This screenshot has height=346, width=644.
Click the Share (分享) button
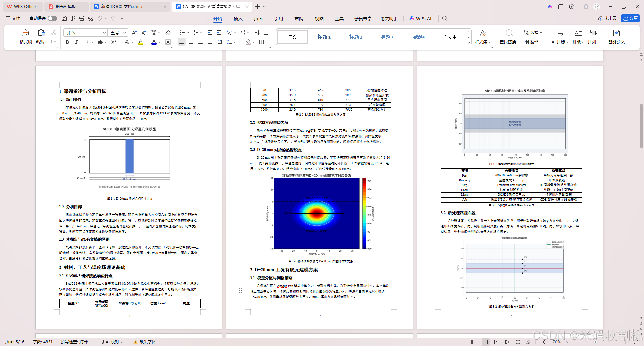[630, 18]
